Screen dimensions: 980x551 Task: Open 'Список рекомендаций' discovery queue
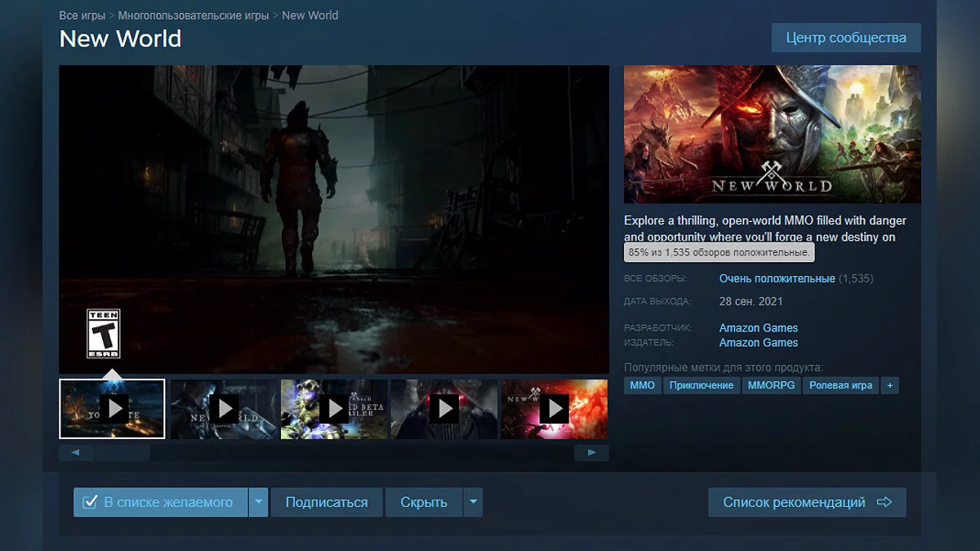(x=807, y=502)
